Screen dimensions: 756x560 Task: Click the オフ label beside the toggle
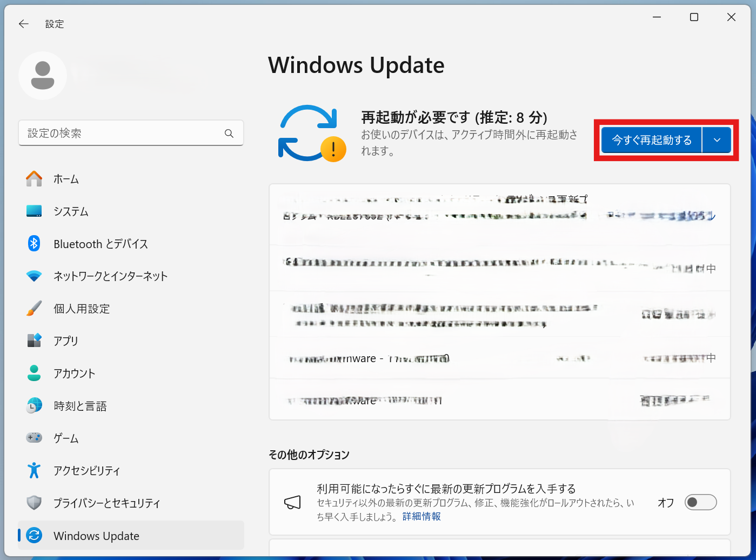tap(666, 503)
